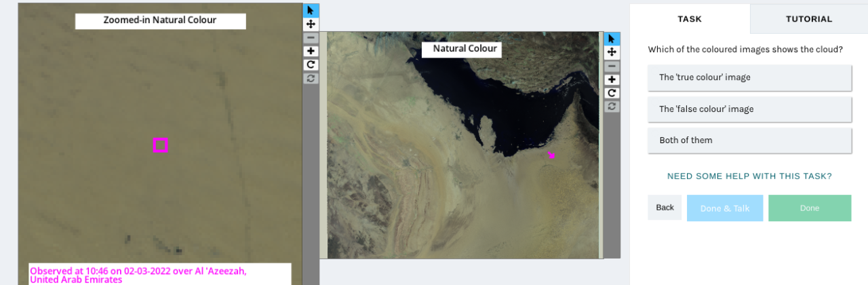The image size is (868, 285).
Task: Zoom out the Natural Colour overview image
Action: point(611,66)
